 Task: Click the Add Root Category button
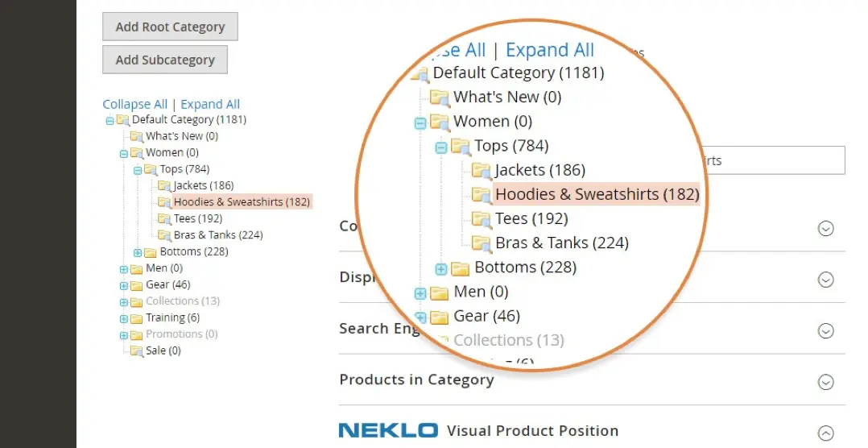[170, 27]
